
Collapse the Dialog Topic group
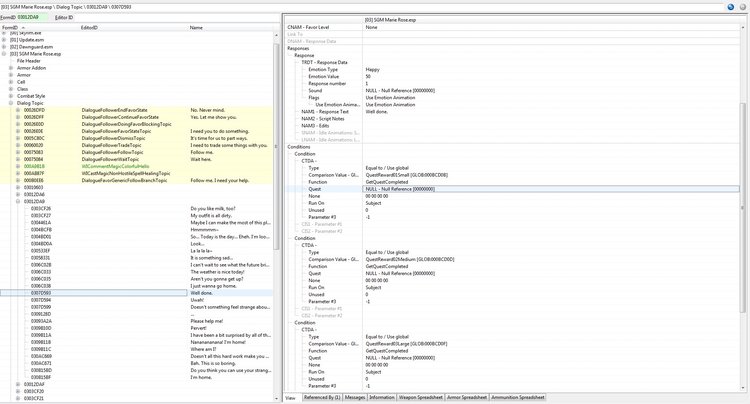pos(11,103)
